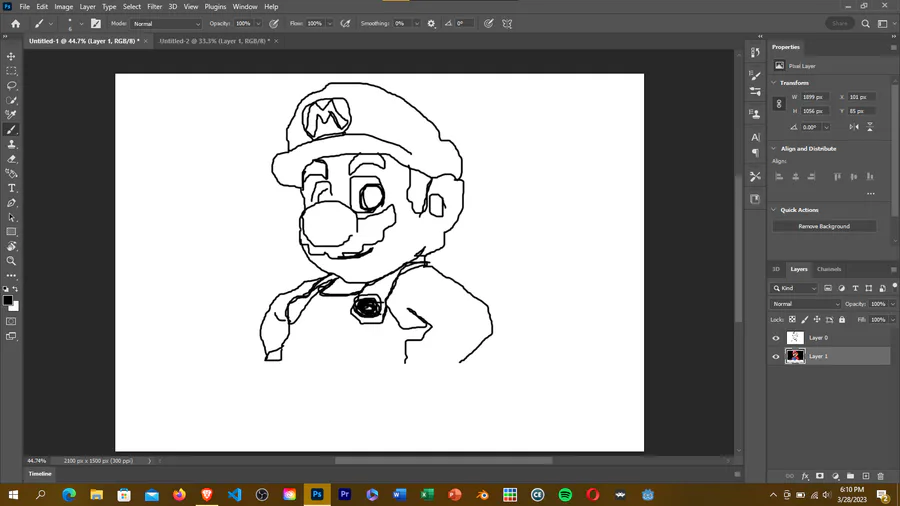Select the Rectangular Marquee tool

11,71
